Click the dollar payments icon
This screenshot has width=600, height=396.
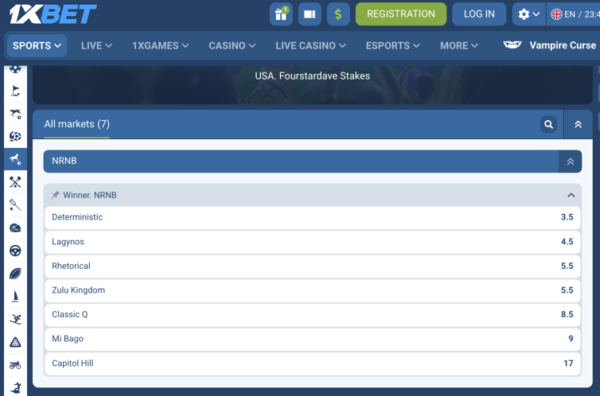338,14
